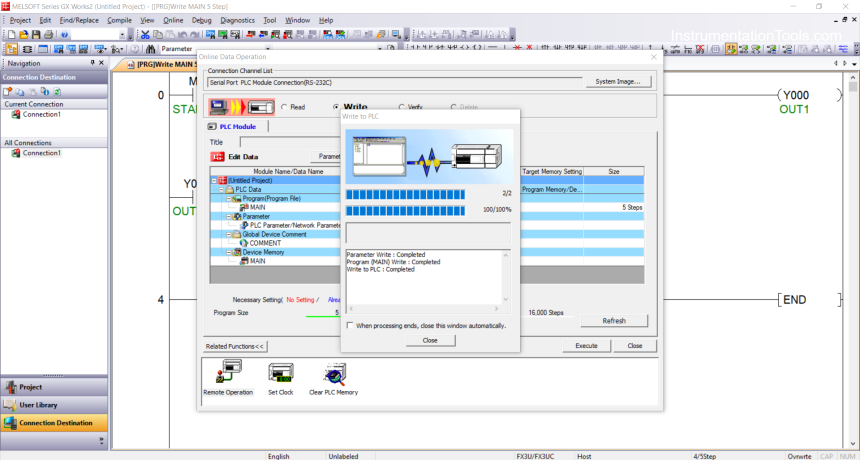Open the Project menu
The width and height of the screenshot is (860, 460).
click(x=20, y=20)
